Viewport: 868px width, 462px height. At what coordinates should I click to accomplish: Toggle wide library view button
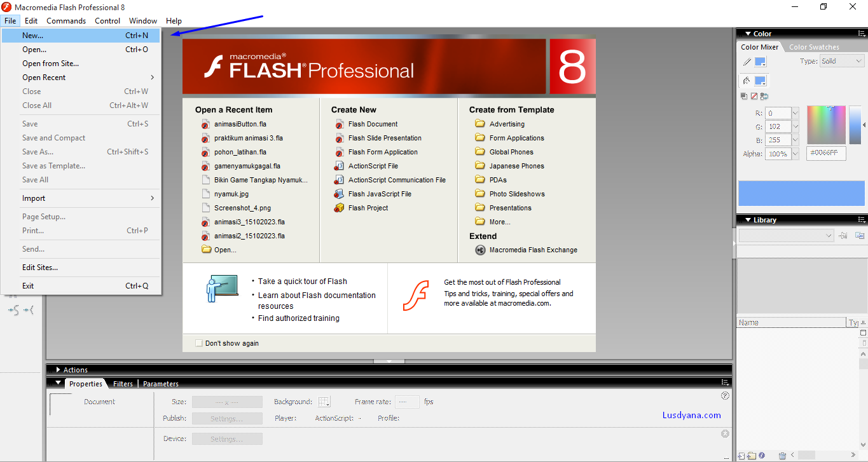point(863,333)
